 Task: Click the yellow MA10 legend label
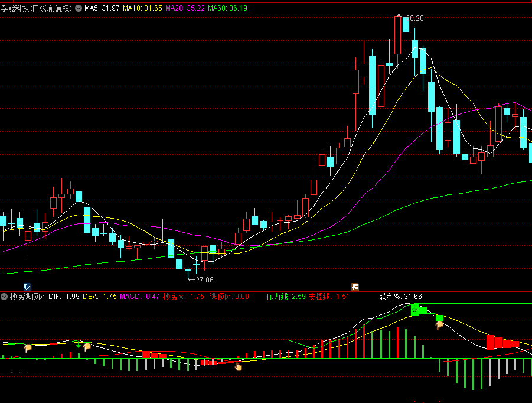point(142,8)
